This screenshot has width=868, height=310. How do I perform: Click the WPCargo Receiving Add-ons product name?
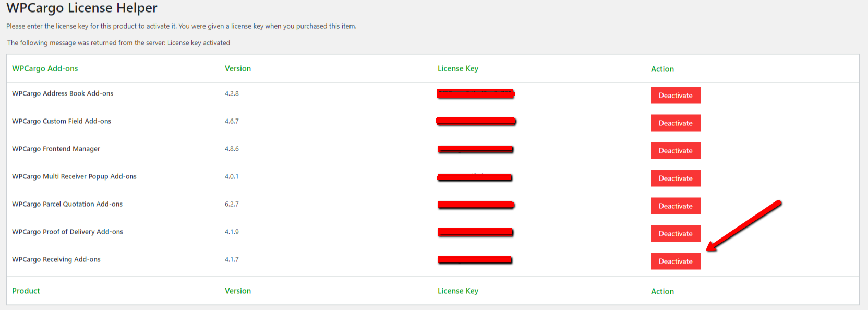point(56,259)
